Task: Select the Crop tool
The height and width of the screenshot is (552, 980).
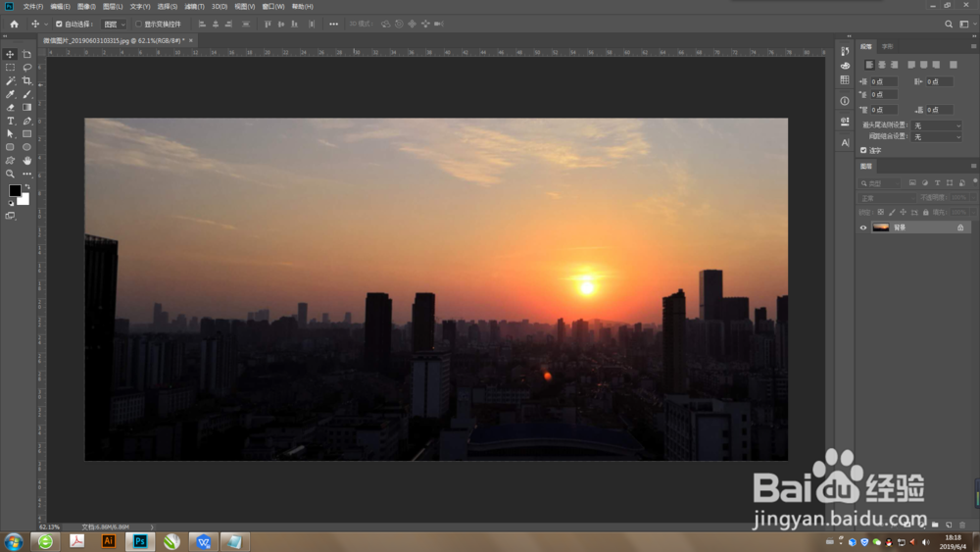Action: point(26,80)
